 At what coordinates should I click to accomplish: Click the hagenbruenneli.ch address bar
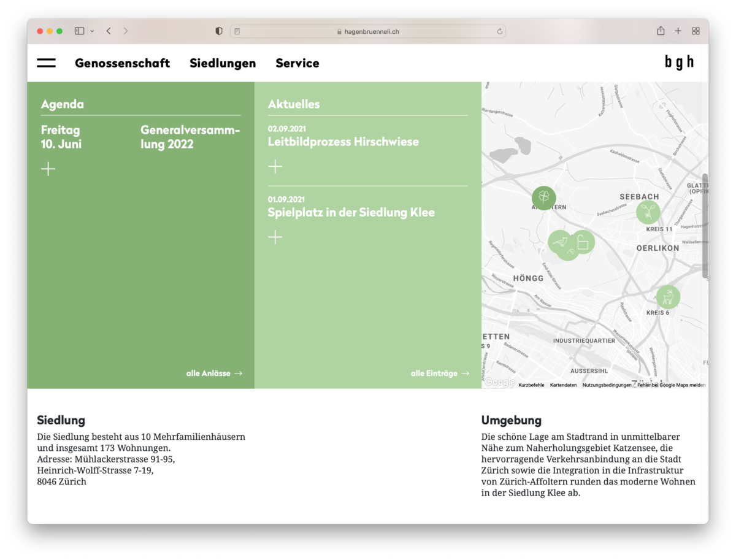[368, 31]
